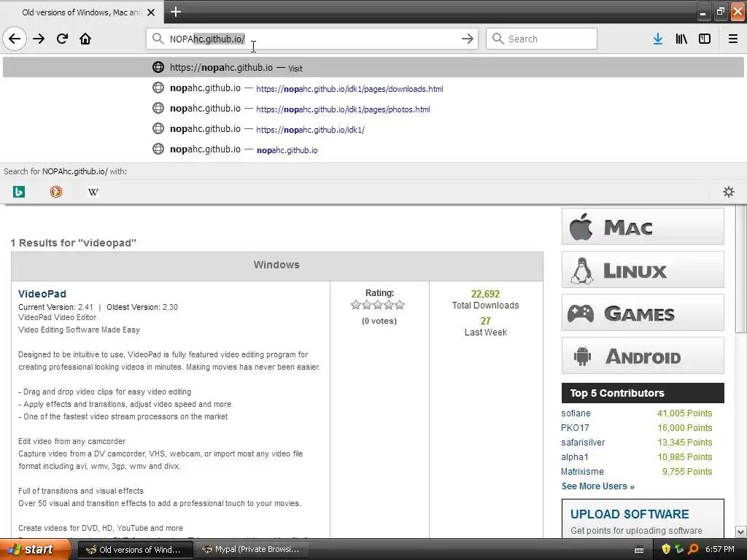Click the security shield tray icon
Image resolution: width=747 pixels, height=560 pixels.
(x=666, y=550)
